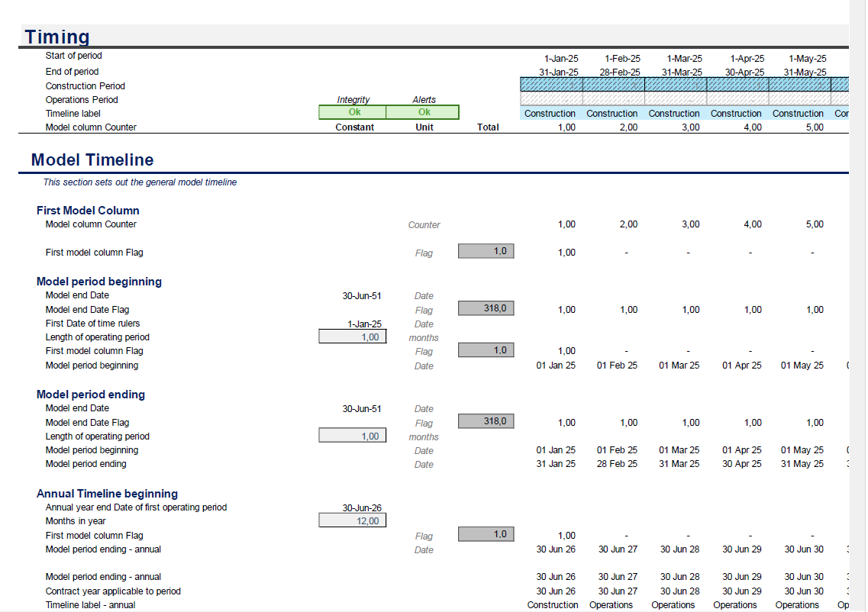This screenshot has width=868, height=612.
Task: Edit the Months in year value 12,00
Action: (x=352, y=520)
